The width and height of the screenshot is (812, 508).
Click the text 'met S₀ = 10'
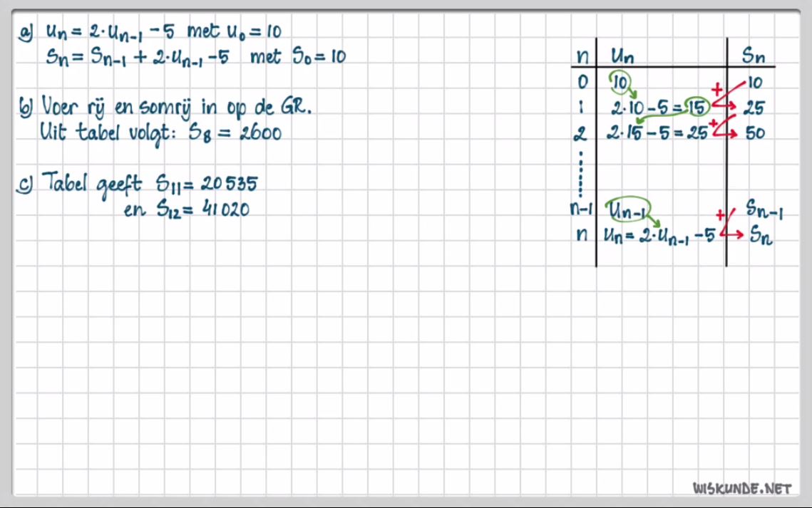click(298, 56)
